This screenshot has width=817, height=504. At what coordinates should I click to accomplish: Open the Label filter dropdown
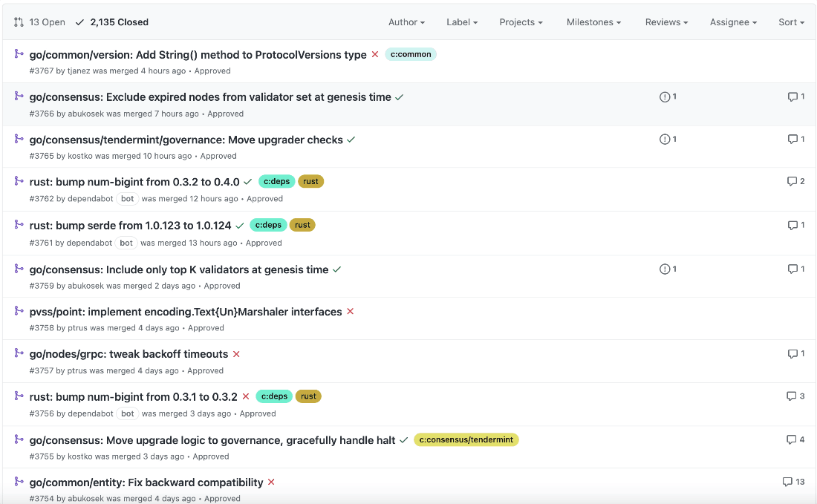point(462,22)
